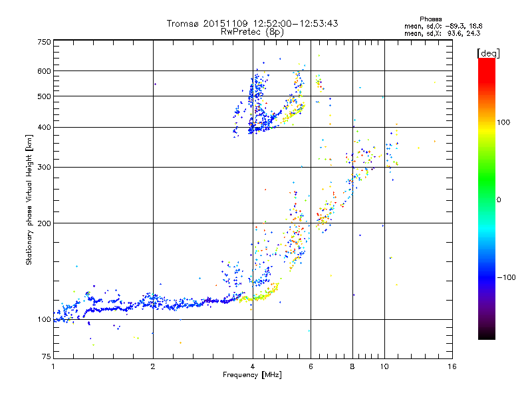Click the '200' y-axis label
This screenshot has width=532, height=399.
pos(44,223)
